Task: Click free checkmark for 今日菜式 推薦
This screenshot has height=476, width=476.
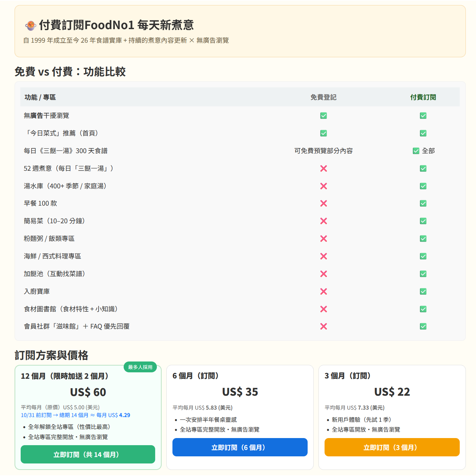Action: tap(324, 133)
